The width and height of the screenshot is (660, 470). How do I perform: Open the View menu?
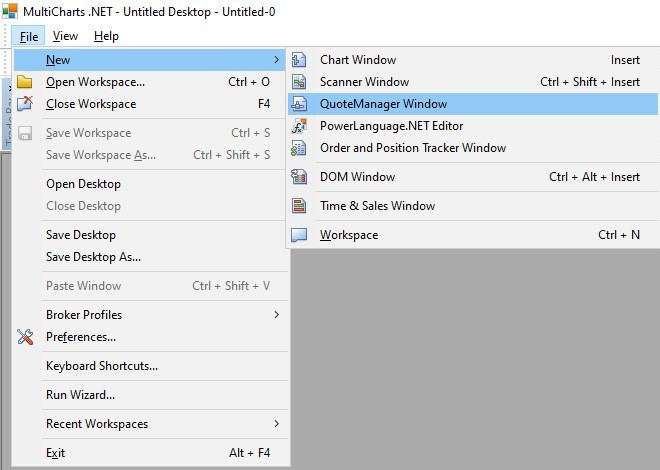tap(65, 36)
